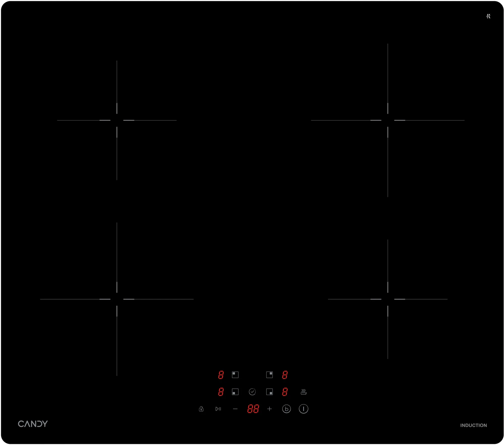504x445 pixels.
Task: Touch the center of the rear-right cooking zone
Action: [388, 120]
